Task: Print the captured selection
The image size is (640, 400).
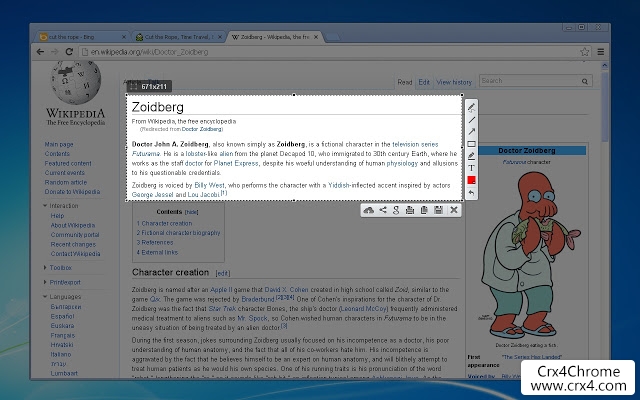Action: [410, 210]
